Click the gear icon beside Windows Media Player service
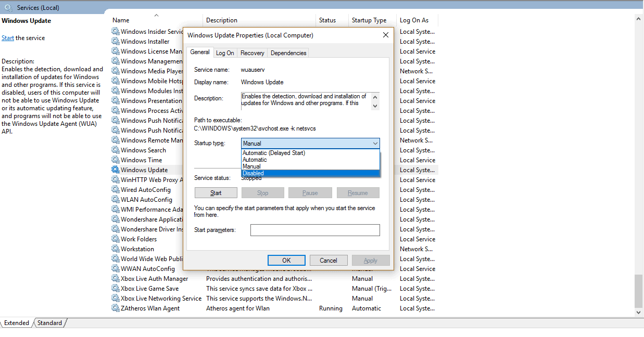This screenshot has height=337, width=644. tap(115, 71)
